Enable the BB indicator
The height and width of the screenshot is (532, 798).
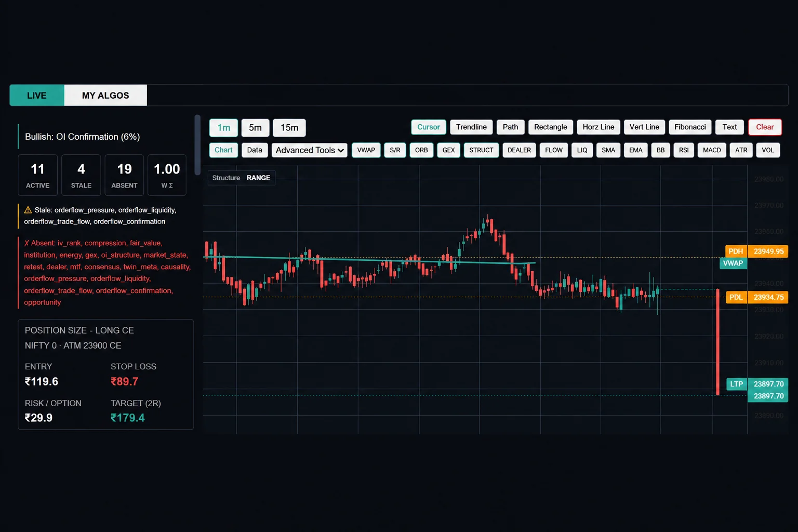pyautogui.click(x=660, y=150)
